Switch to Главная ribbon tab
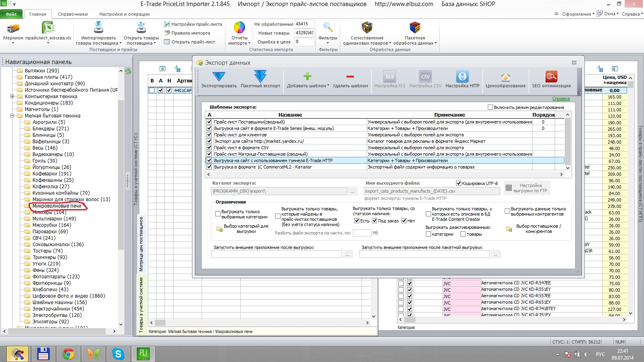644x362 pixels. pyautogui.click(x=38, y=14)
